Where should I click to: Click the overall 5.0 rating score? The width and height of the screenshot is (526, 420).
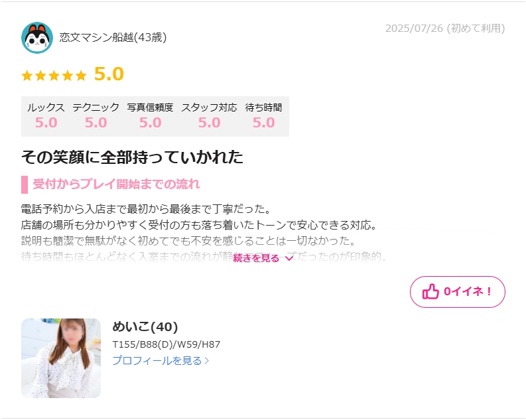coord(109,74)
